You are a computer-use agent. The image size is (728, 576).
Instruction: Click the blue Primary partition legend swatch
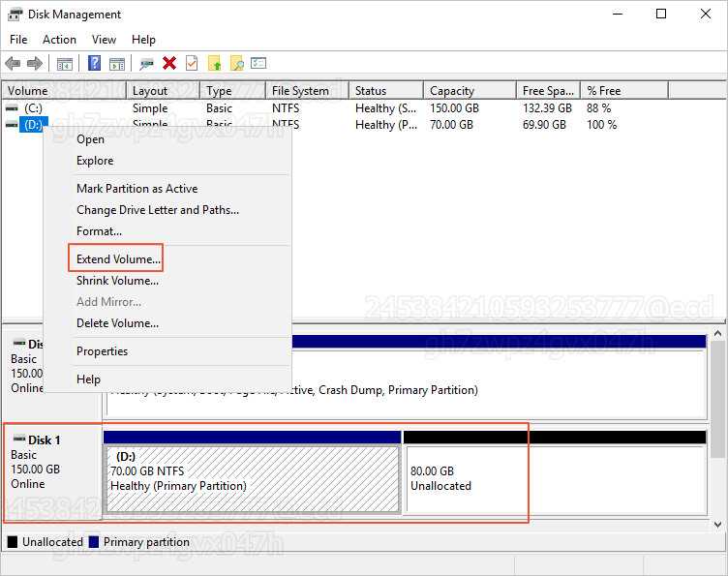click(x=93, y=542)
